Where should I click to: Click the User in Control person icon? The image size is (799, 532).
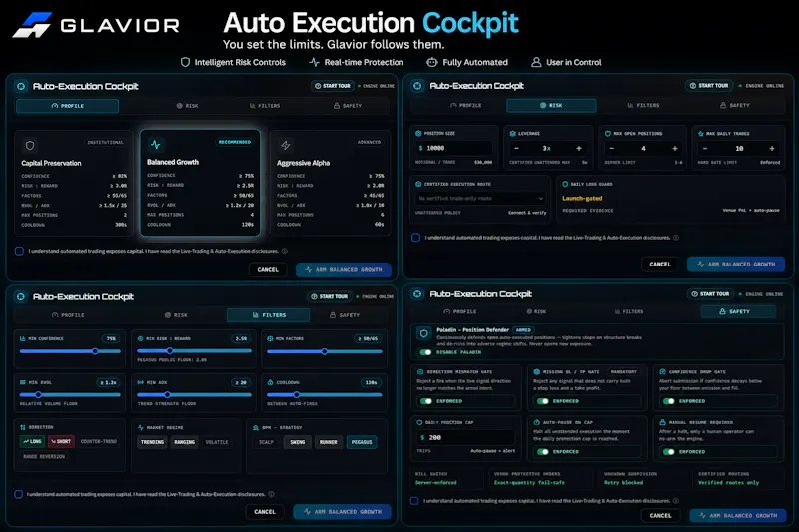click(x=536, y=62)
